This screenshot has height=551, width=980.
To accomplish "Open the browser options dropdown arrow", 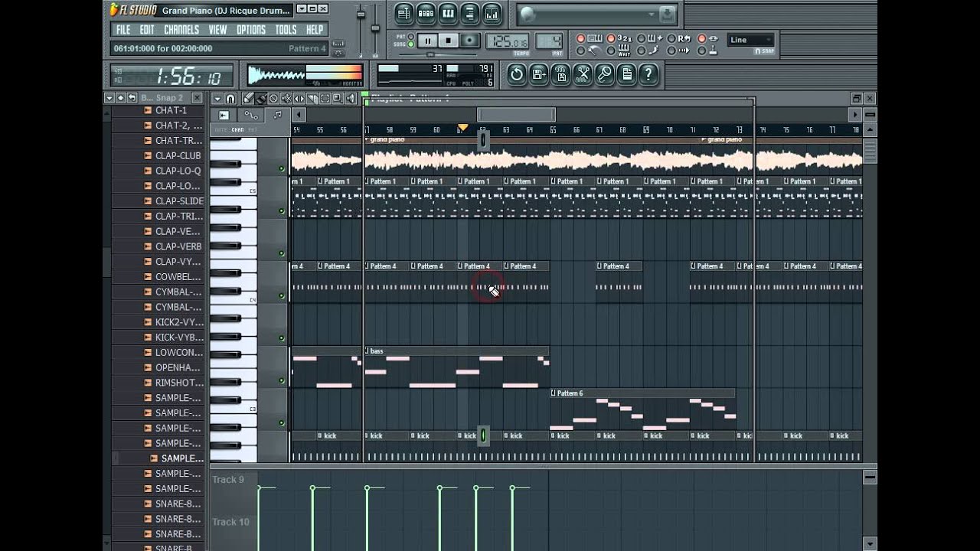I will (109, 98).
